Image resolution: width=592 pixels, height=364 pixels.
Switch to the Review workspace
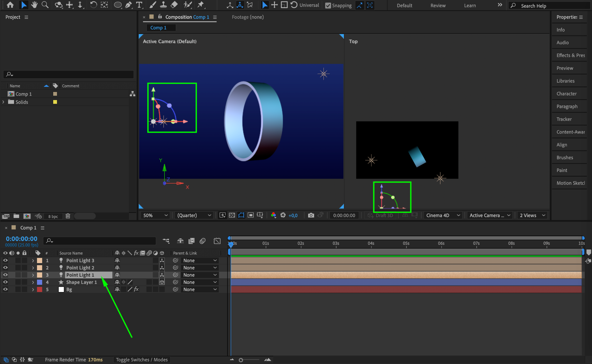point(438,5)
